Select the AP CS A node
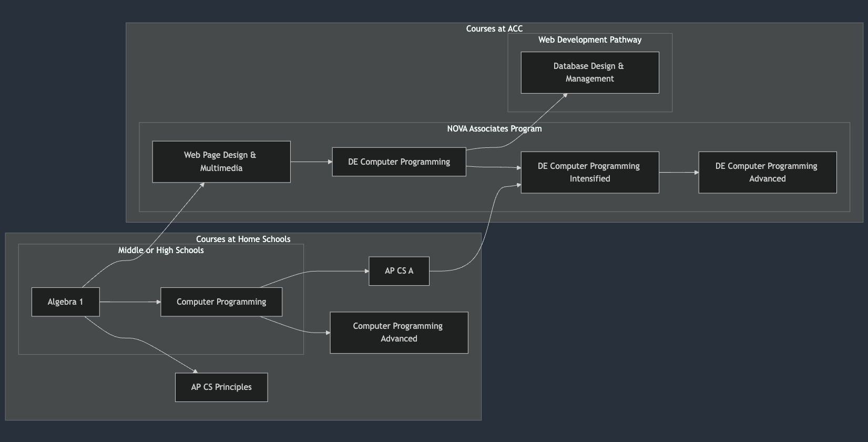Image resolution: width=868 pixels, height=442 pixels. coord(399,271)
